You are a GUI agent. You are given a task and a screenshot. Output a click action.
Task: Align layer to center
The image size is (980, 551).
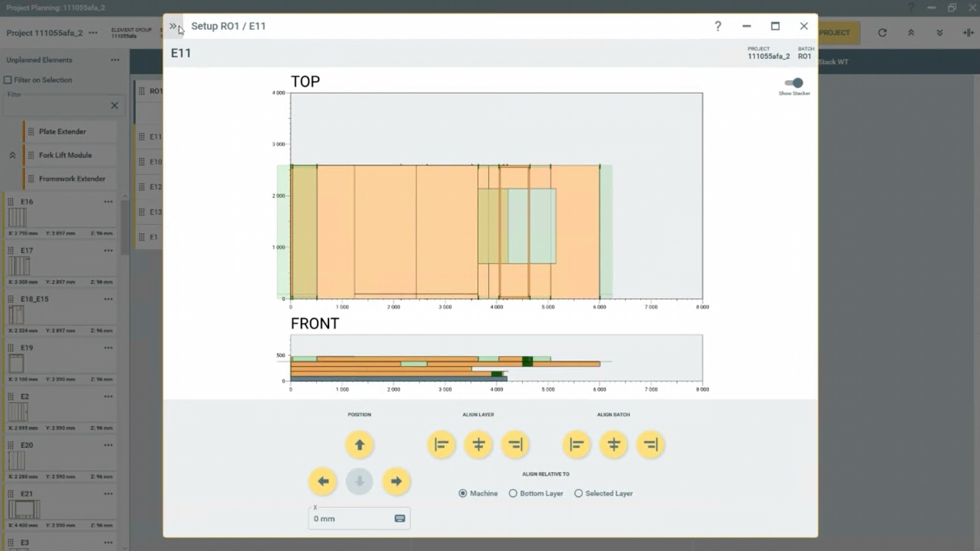click(478, 445)
